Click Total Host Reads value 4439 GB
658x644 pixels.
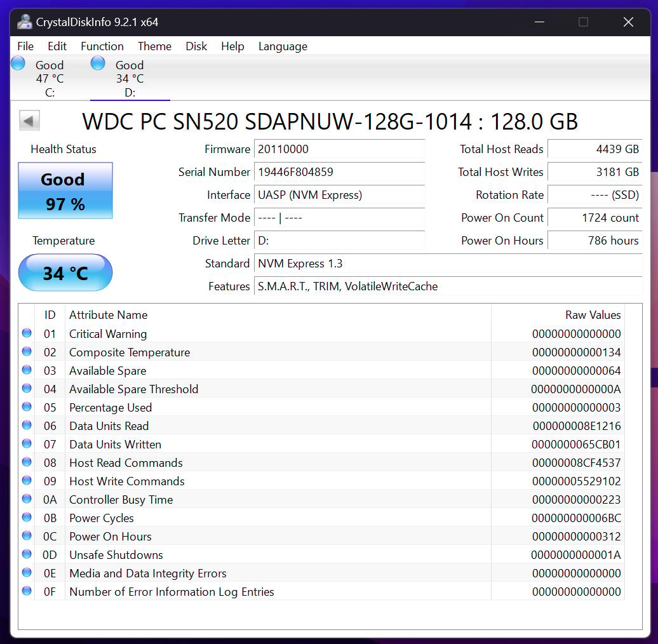(594, 149)
